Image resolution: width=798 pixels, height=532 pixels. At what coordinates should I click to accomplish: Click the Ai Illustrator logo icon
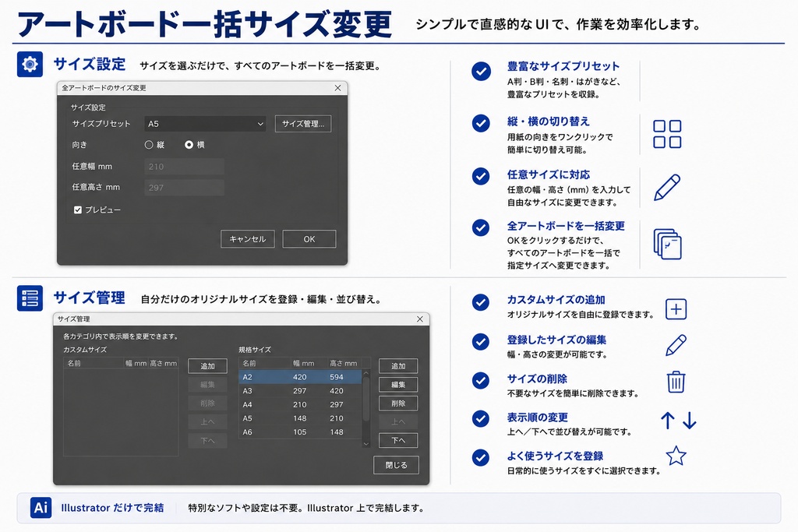(x=41, y=508)
